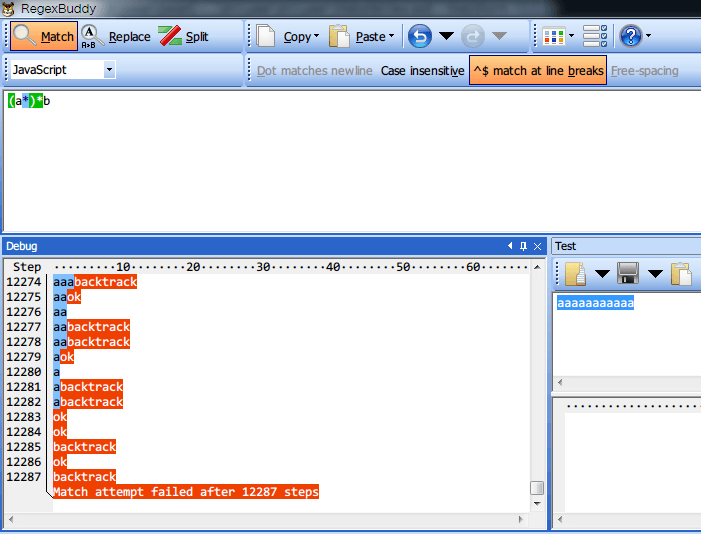Image resolution: width=701 pixels, height=534 pixels.
Task: Switch to Split mode
Action: (x=183, y=36)
